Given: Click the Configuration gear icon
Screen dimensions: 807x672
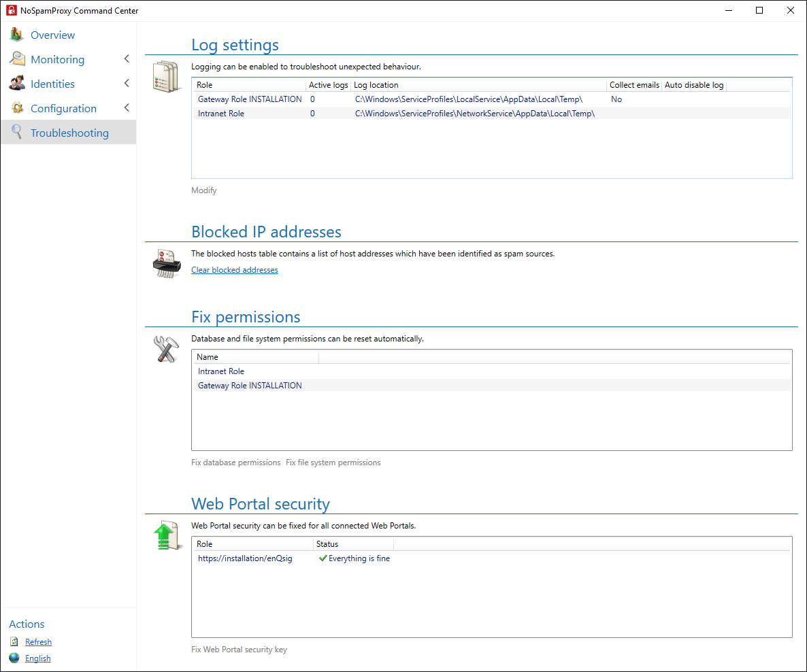Looking at the screenshot, I should pos(18,107).
